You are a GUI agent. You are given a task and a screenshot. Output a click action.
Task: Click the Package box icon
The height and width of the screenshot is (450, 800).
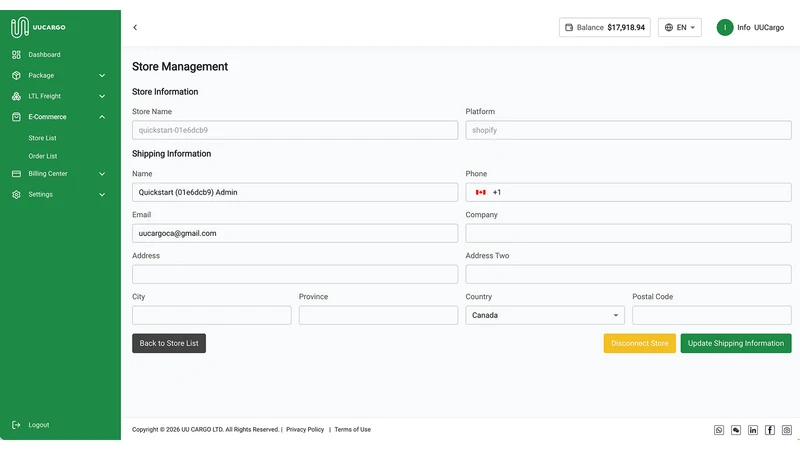(x=16, y=76)
